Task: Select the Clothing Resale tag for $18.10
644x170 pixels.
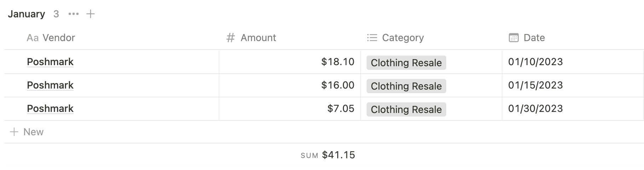Action: [406, 63]
